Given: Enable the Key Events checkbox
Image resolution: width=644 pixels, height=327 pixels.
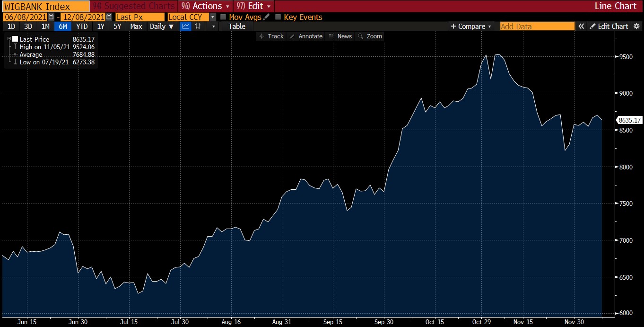Looking at the screenshot, I should (x=278, y=17).
